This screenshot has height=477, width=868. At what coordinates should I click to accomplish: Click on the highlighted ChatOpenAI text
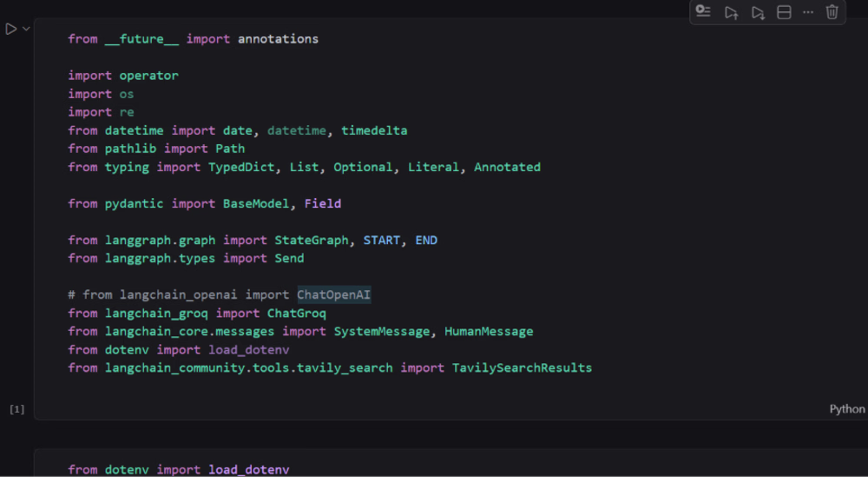[334, 295]
